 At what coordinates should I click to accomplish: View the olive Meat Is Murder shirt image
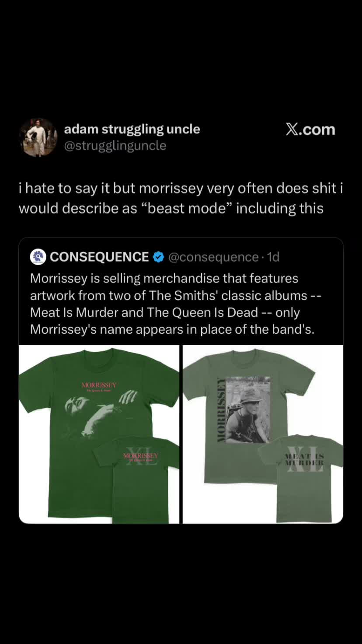pos(263,434)
